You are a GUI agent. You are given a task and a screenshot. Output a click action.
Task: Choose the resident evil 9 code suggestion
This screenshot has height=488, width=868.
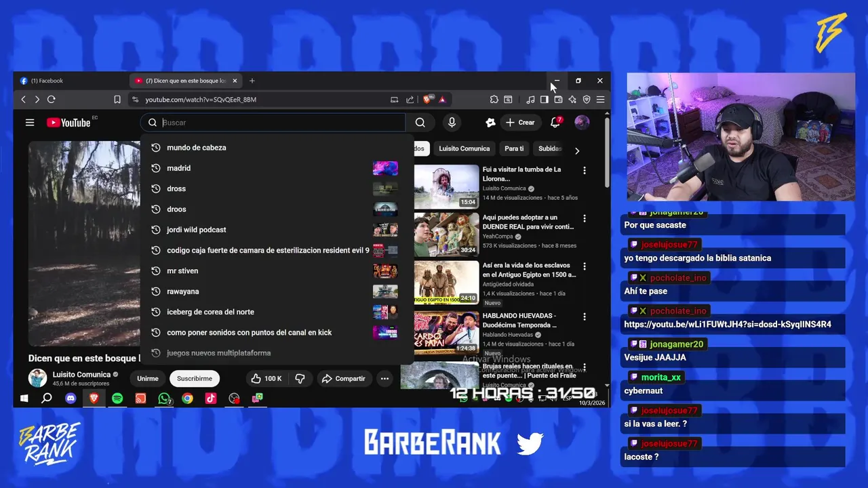(x=277, y=251)
